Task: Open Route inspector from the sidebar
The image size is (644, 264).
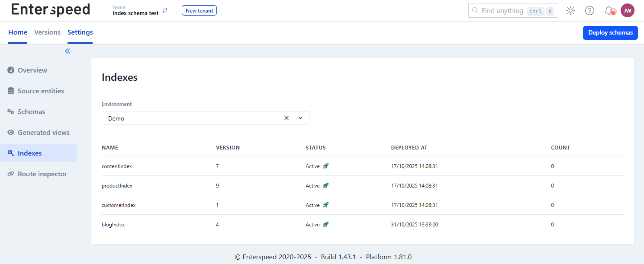Action: click(10, 174)
